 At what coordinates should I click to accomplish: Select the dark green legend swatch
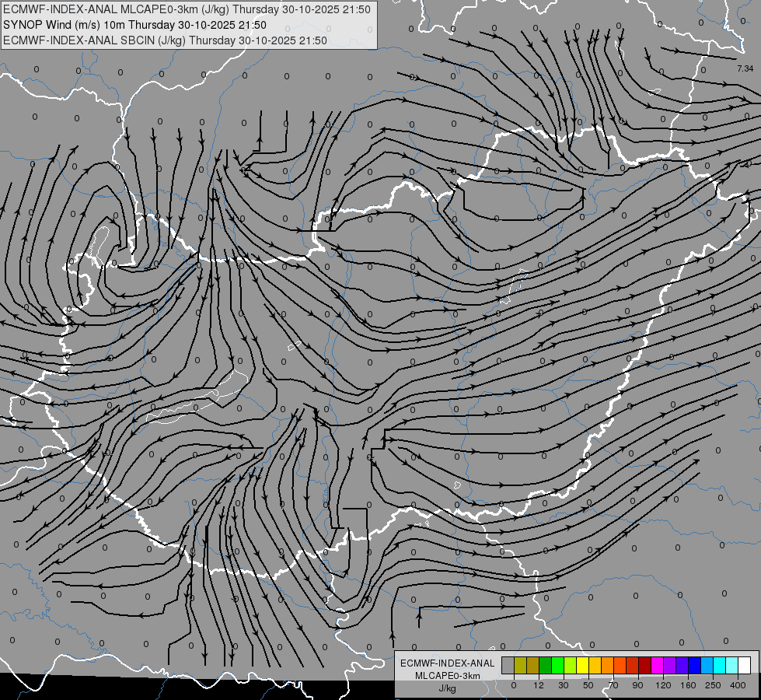pos(545,665)
